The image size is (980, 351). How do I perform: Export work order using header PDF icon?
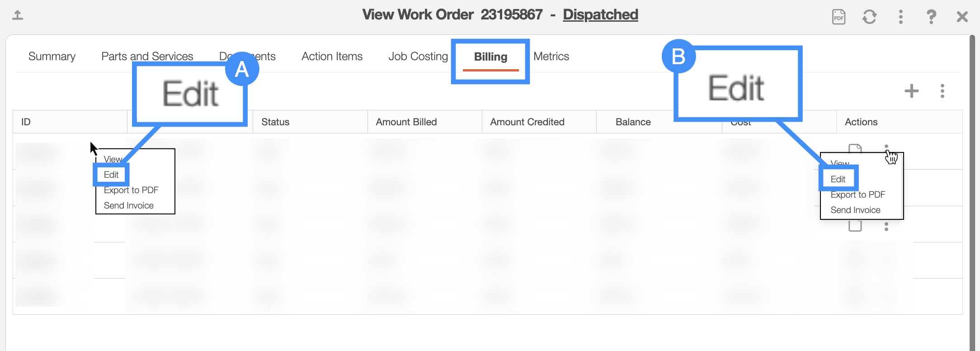click(839, 17)
